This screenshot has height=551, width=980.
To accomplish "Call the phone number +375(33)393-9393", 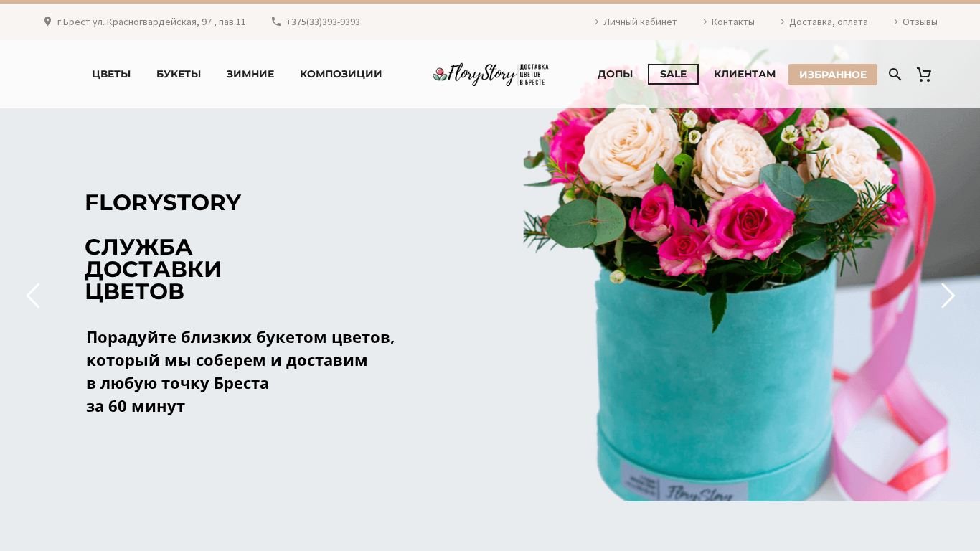I will click(323, 22).
